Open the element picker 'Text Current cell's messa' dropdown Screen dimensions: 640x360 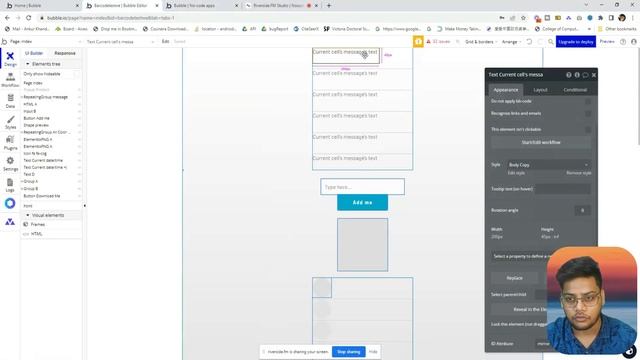(x=120, y=42)
